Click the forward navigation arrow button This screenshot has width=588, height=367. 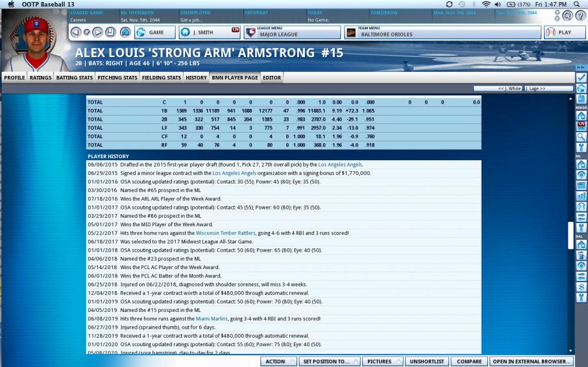click(x=98, y=32)
